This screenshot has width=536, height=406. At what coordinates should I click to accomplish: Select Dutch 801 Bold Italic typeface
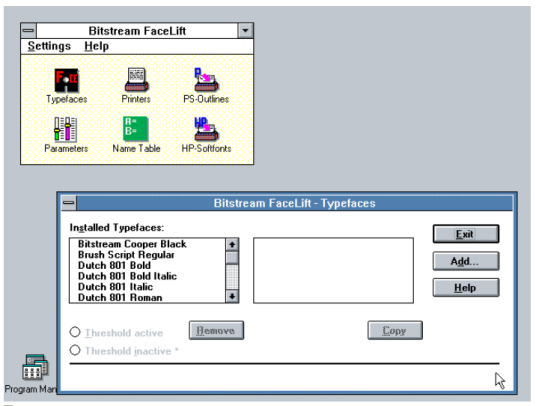pos(147,276)
